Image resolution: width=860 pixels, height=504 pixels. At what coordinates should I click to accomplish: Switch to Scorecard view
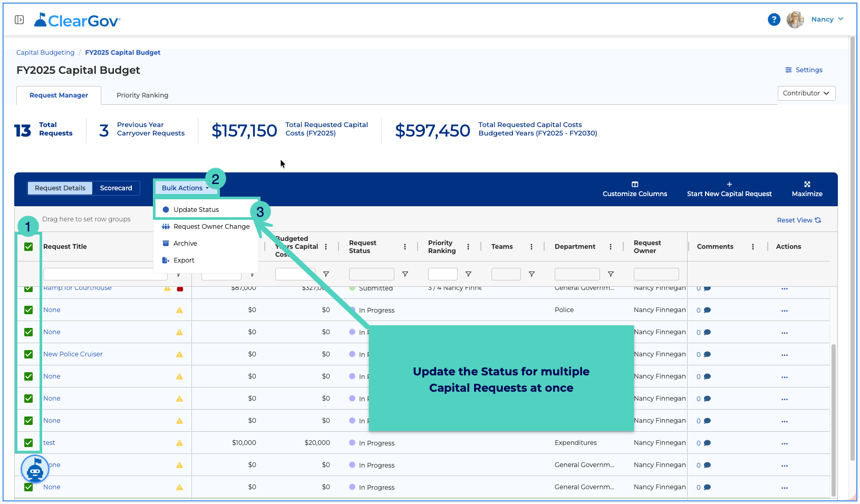116,188
